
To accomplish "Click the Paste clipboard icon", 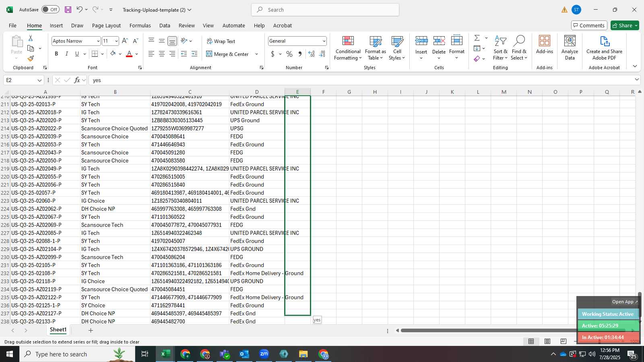I will pyautogui.click(x=17, y=41).
